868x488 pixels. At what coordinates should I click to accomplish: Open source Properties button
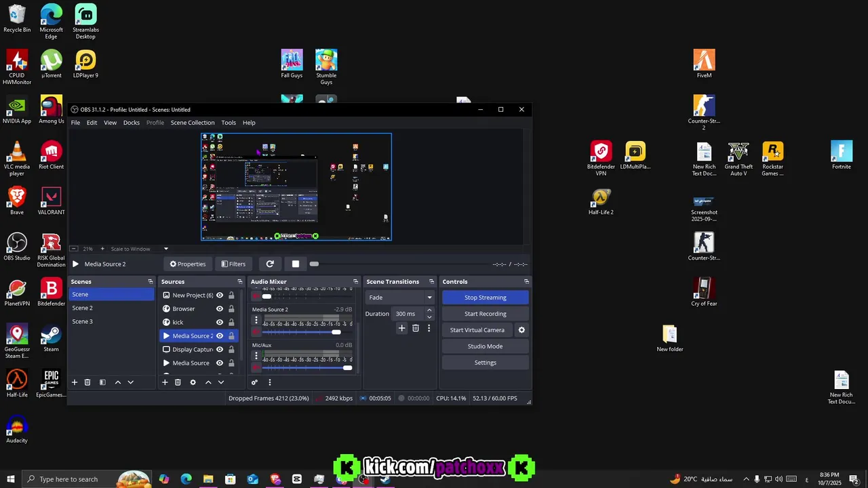click(x=188, y=264)
